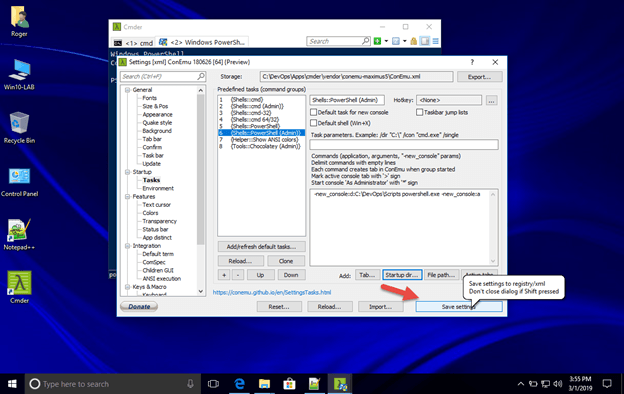Select Fonts in the settings tree
The width and height of the screenshot is (624, 394).
pyautogui.click(x=150, y=98)
